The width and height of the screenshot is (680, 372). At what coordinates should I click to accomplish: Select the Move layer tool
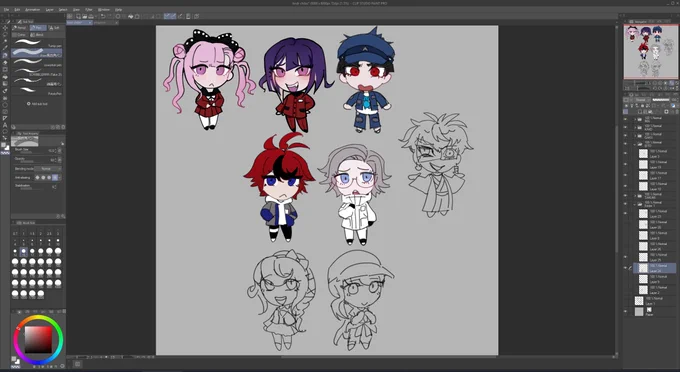pyautogui.click(x=5, y=27)
